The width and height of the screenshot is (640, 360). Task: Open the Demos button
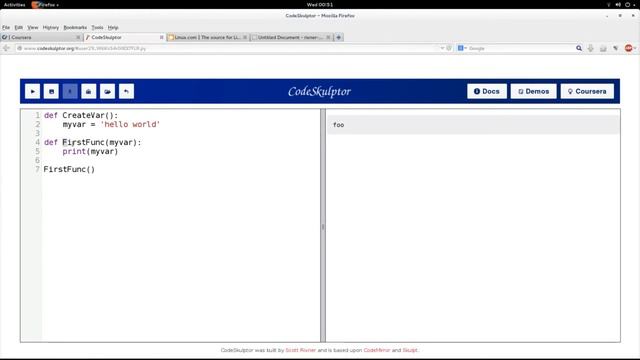pyautogui.click(x=533, y=91)
